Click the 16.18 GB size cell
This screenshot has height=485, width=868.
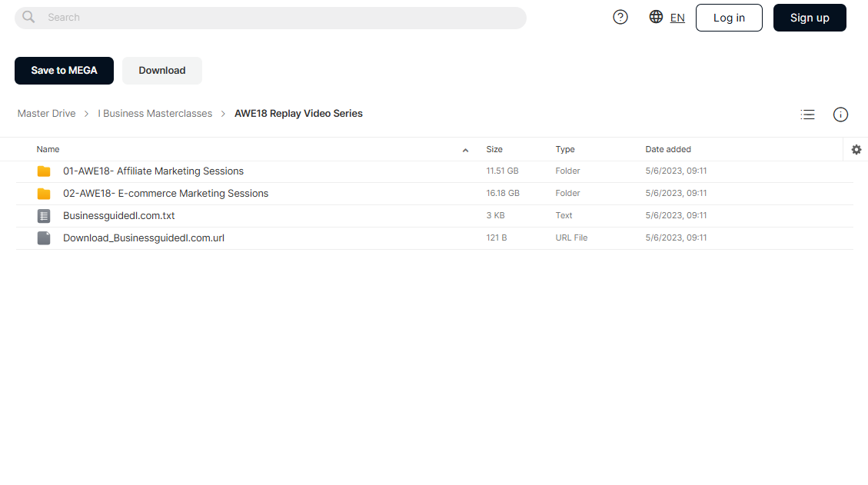click(503, 193)
